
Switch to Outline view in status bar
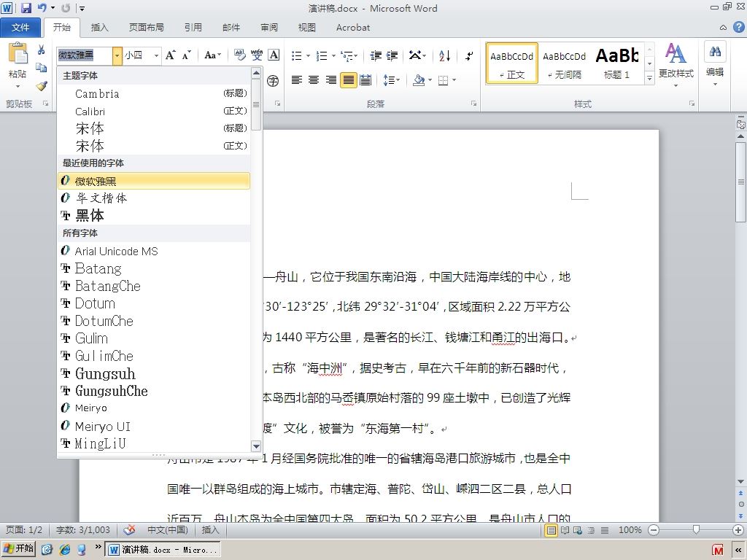[591, 530]
